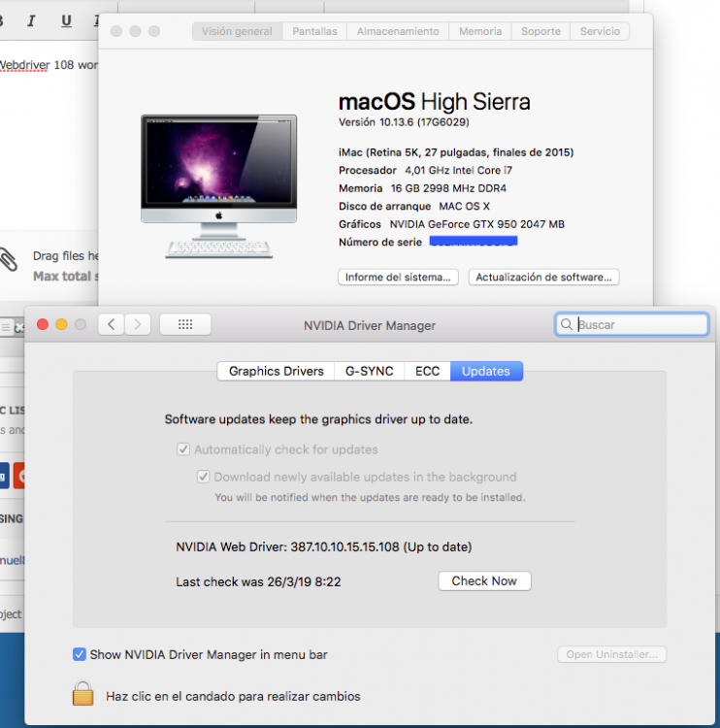Screen dimensions: 720x728
Task: Switch to Graphics Drivers tab
Action: point(277,372)
